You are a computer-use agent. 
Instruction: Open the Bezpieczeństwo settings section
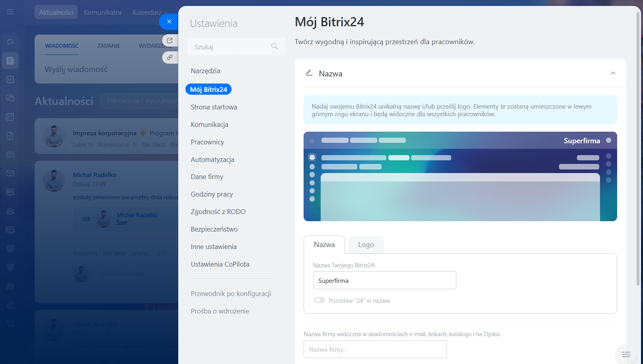click(x=214, y=229)
